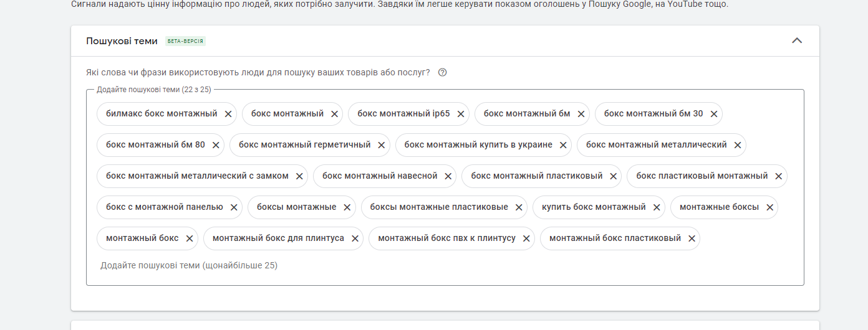The height and width of the screenshot is (330, 868).
Task: Delete the 'купить бокс монтажный' chip
Action: (657, 207)
